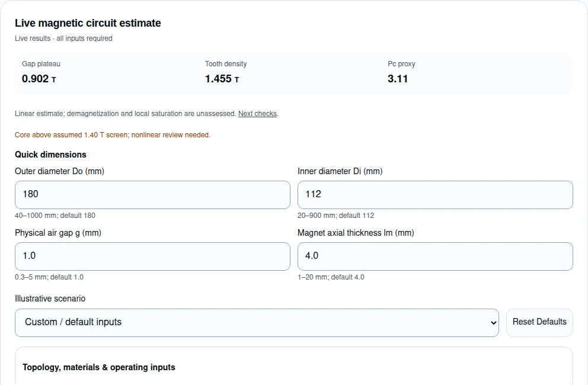Click the 'Pc proxy' metric label
The image size is (588, 385).
tap(401, 64)
